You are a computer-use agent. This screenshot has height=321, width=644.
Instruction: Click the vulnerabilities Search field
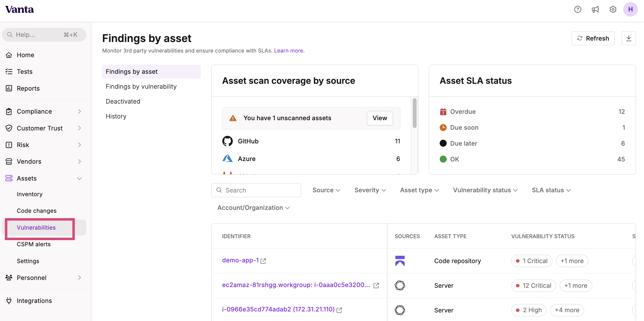[x=256, y=190]
